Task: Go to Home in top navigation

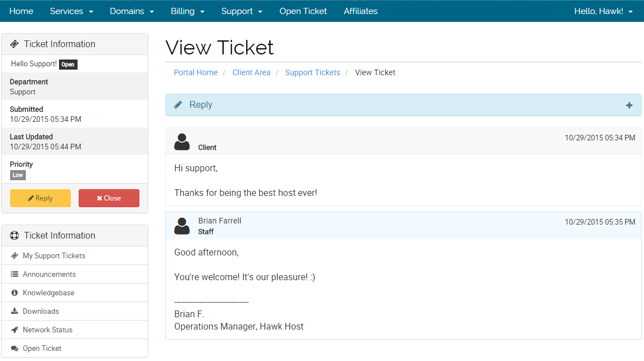Action: [x=21, y=11]
